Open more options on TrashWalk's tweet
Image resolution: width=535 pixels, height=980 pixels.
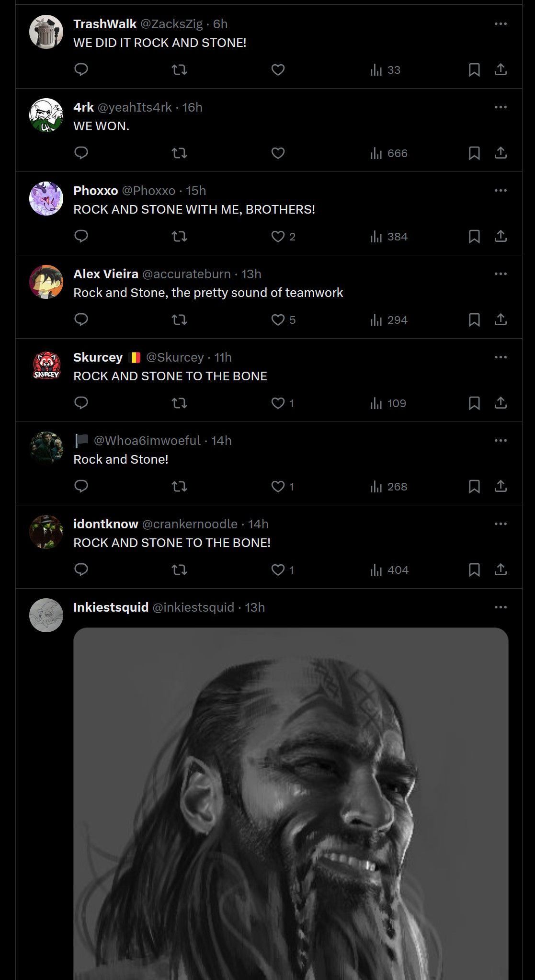pos(501,24)
